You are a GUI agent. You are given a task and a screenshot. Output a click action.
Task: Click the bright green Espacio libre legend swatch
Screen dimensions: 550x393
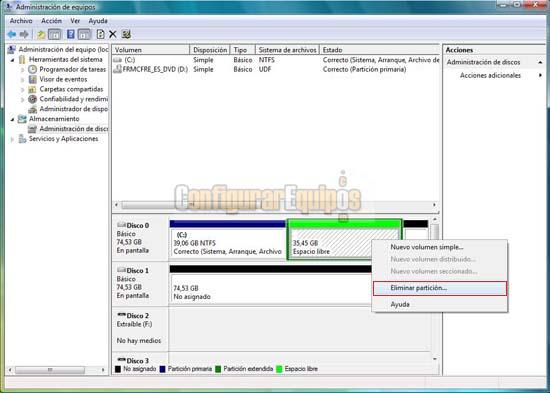pyautogui.click(x=279, y=369)
